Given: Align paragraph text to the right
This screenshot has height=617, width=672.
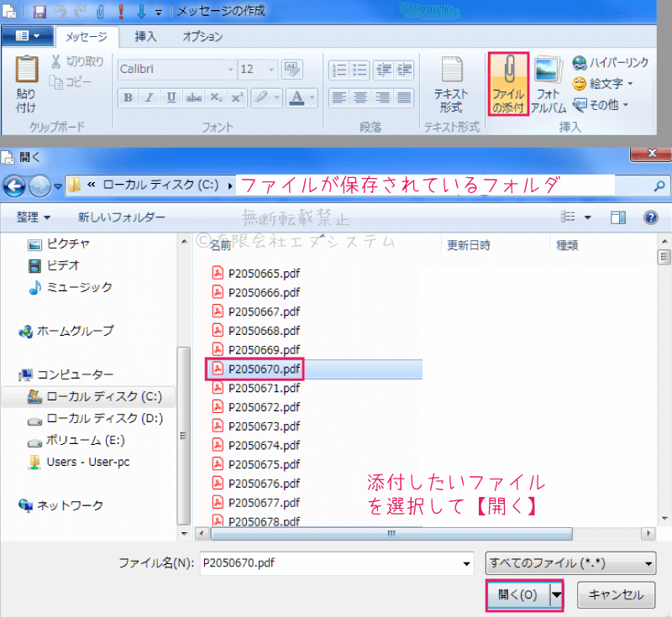Looking at the screenshot, I should (382, 98).
